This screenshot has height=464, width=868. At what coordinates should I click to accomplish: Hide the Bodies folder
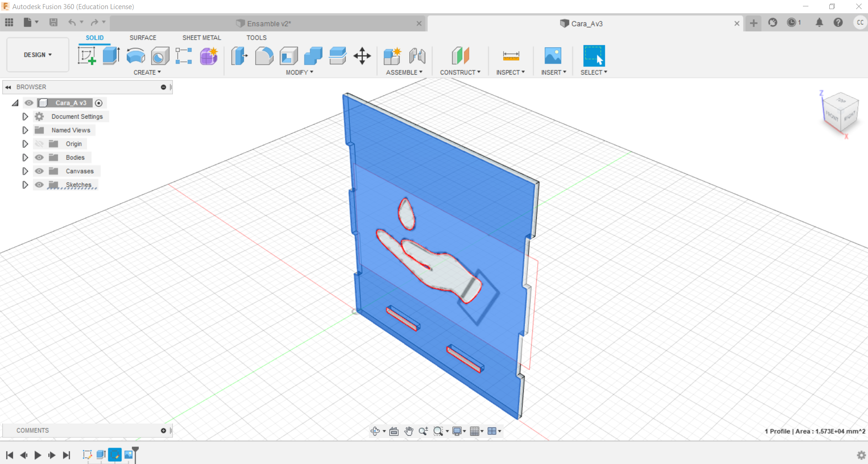[x=40, y=157]
